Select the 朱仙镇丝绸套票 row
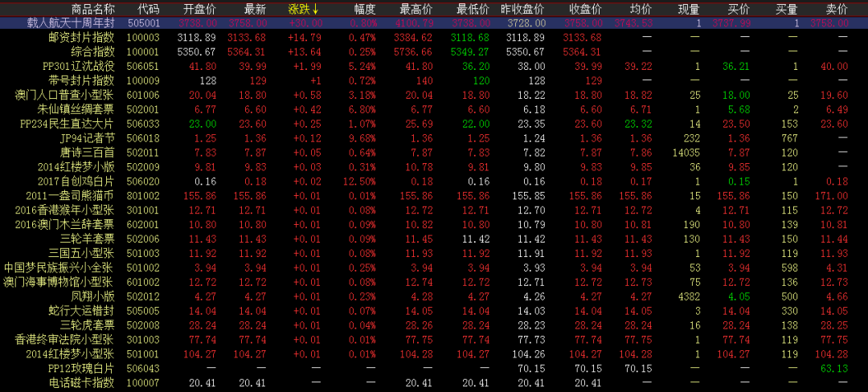The height and width of the screenshot is (392, 868). 434,109
